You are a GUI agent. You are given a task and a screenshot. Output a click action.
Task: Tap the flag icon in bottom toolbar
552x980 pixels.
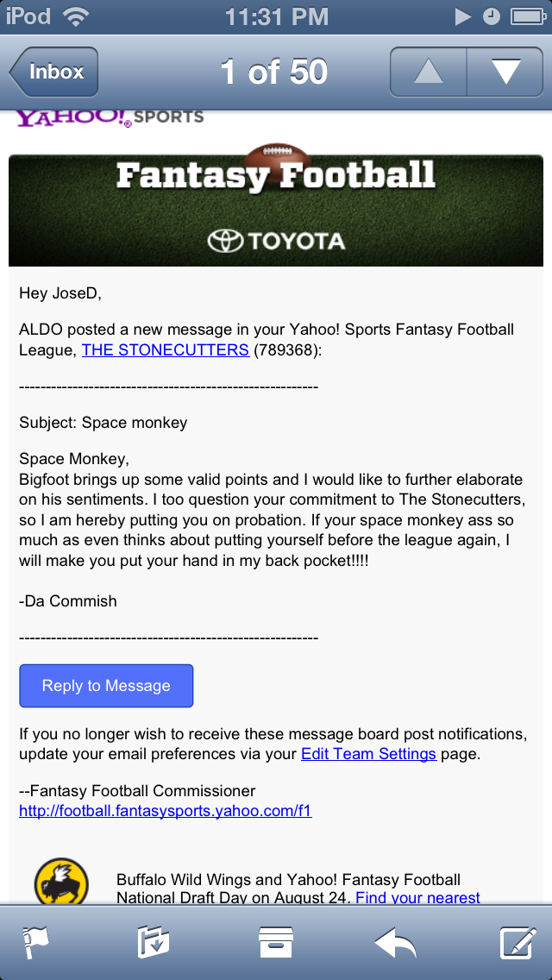tap(34, 942)
